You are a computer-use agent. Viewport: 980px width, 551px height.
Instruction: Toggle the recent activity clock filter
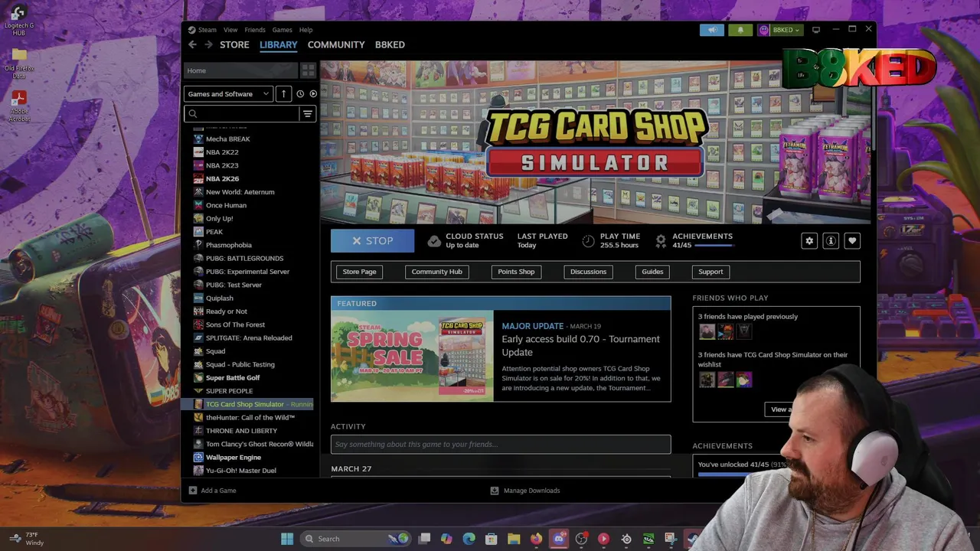(300, 94)
